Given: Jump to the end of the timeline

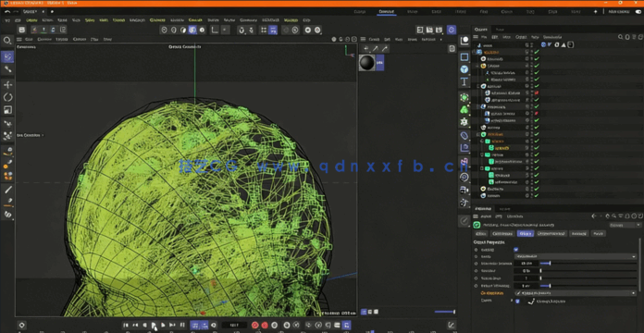Looking at the screenshot, I should [x=182, y=326].
